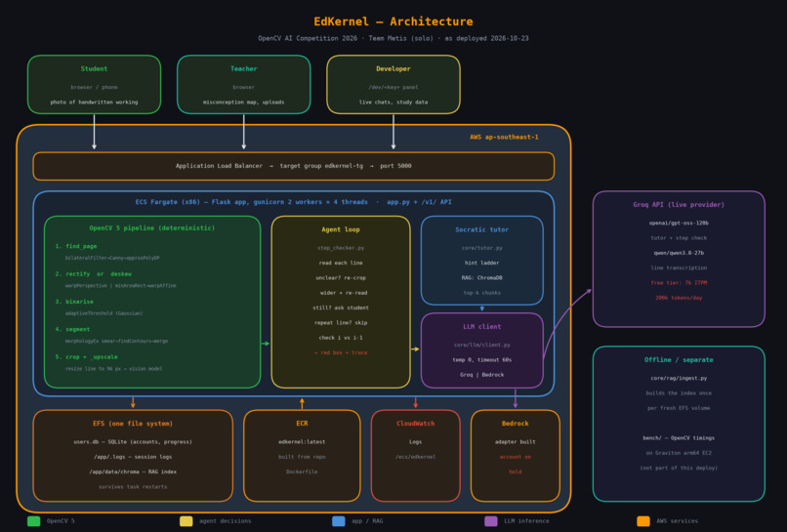Click the purple LLM inference legend swatch
The image size is (787, 532).
pos(491,521)
